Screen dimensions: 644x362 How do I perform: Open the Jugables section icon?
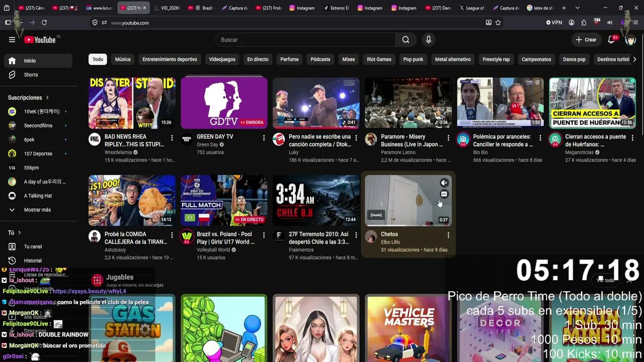pos(97,280)
